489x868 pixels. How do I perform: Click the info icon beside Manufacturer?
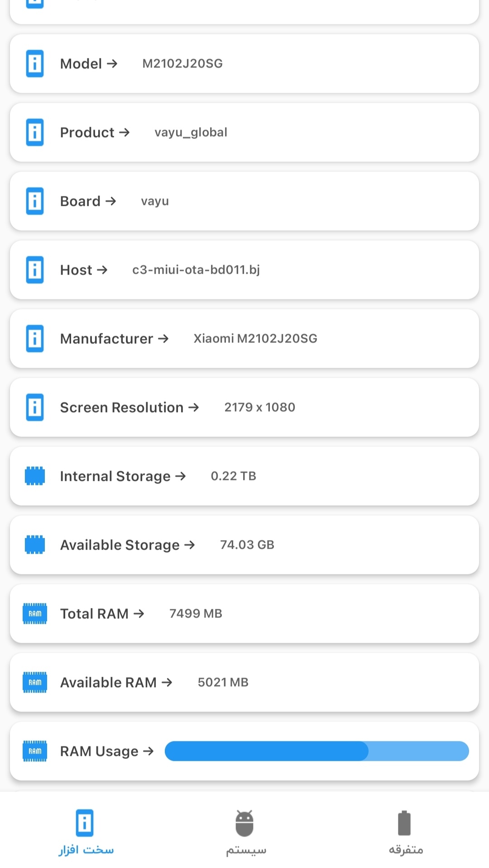coord(35,339)
